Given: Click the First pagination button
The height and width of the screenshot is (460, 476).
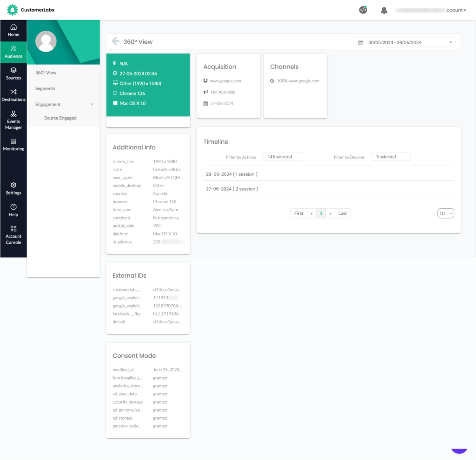Looking at the screenshot, I should [x=299, y=213].
